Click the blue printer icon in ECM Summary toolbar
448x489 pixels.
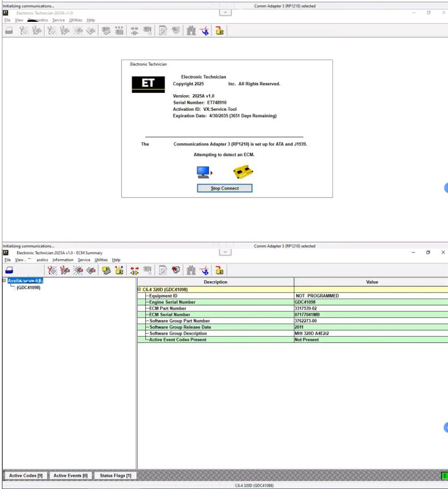pyautogui.click(x=9, y=270)
